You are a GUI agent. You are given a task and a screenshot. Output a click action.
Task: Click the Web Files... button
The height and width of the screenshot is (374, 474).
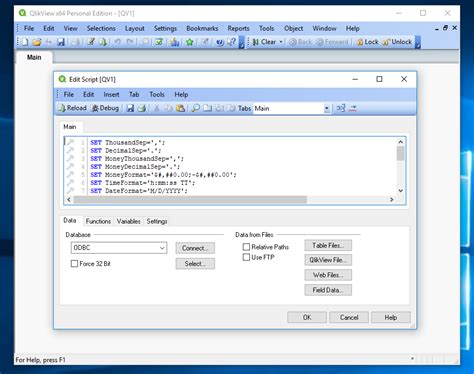328,275
